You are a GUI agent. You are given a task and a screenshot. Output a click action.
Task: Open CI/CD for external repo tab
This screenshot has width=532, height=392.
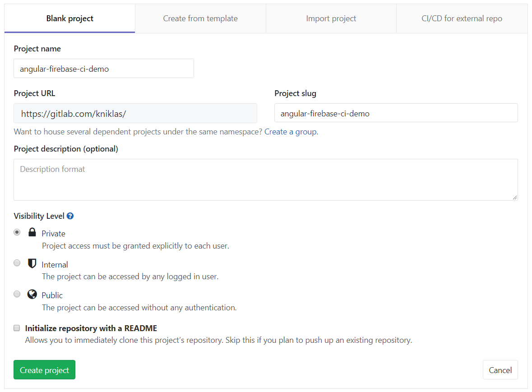pyautogui.click(x=462, y=18)
